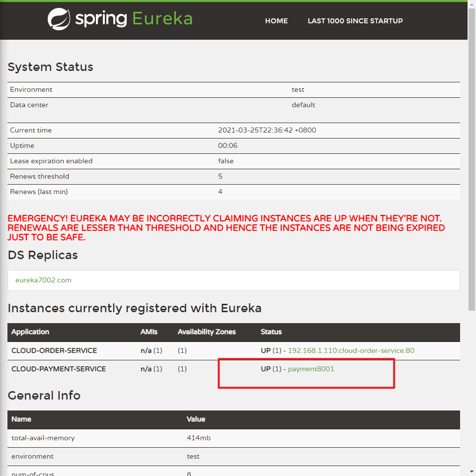This screenshot has height=476, width=476.
Task: Open the eureka7002.com replica link
Action: [43, 280]
